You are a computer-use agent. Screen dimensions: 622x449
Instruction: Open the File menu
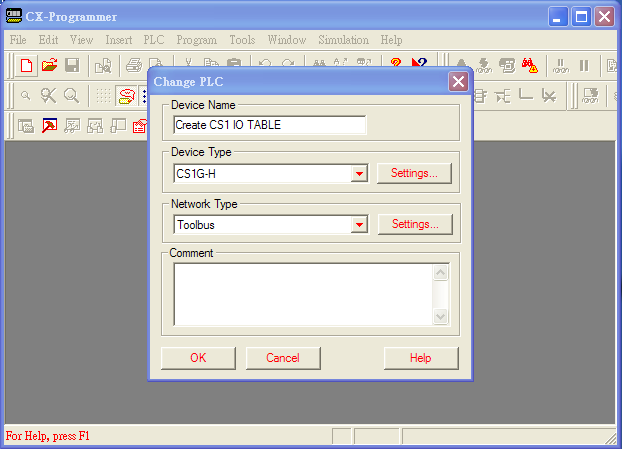(x=18, y=40)
